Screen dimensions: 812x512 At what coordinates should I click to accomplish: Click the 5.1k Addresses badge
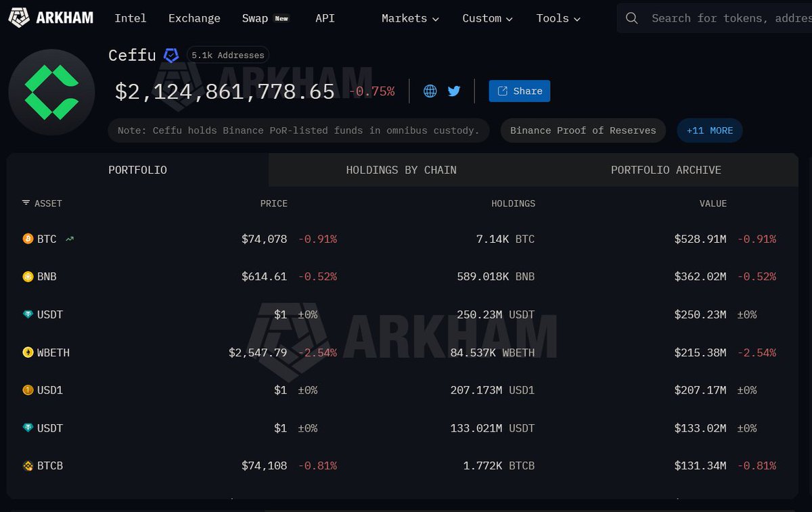click(228, 55)
